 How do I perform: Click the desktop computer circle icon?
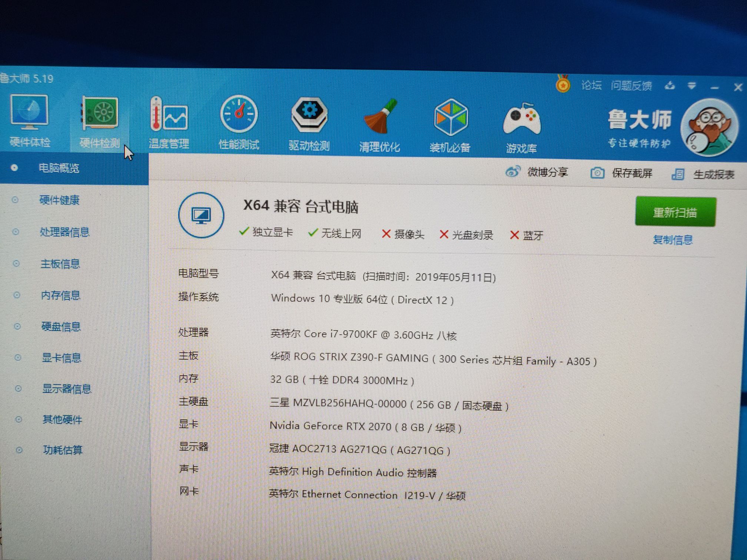click(201, 215)
